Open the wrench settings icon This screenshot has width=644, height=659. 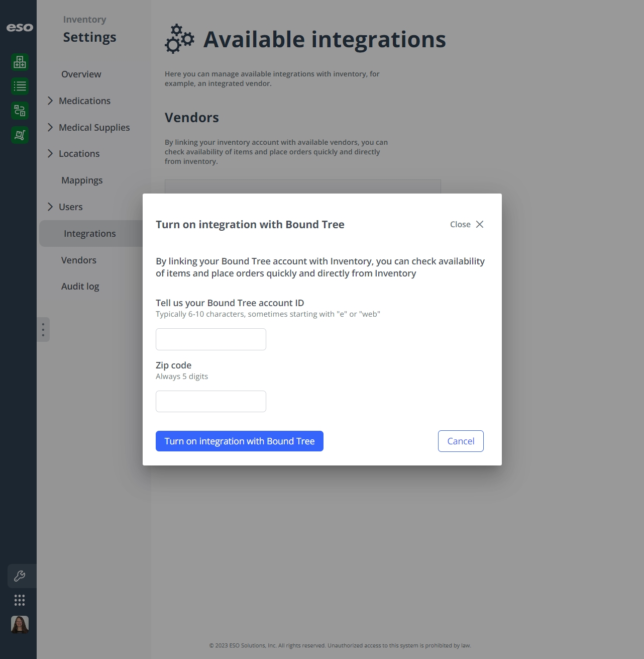point(20,576)
